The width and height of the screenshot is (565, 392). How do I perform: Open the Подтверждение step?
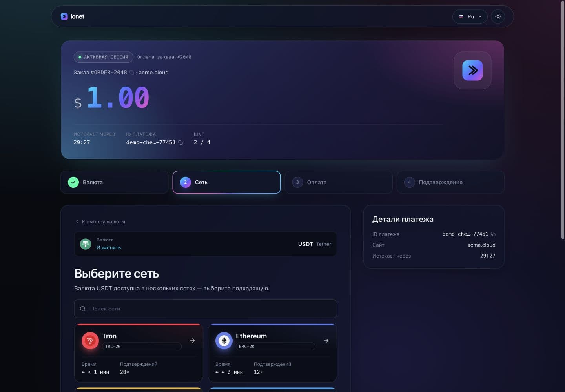pos(450,182)
